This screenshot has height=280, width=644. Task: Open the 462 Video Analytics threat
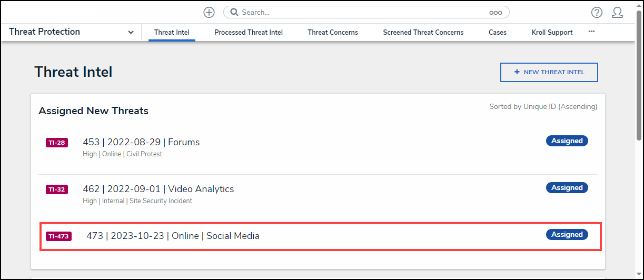click(x=158, y=189)
